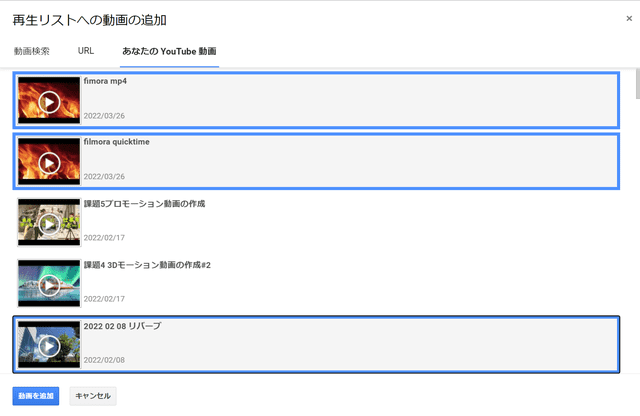Select the 課題5プロモーション動画の作成 video row
Screen dimensions: 640x416
click(316, 222)
